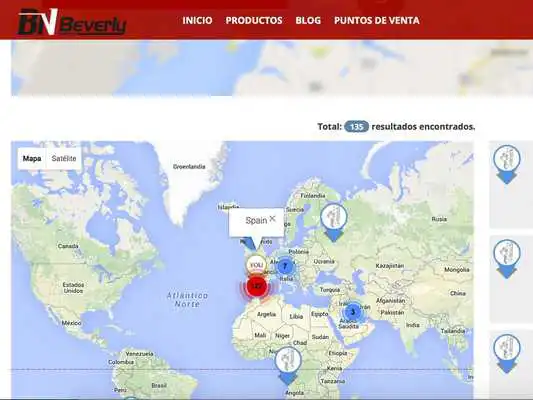This screenshot has width=533, height=400.
Task: Click the YOU location marker
Action: click(256, 265)
